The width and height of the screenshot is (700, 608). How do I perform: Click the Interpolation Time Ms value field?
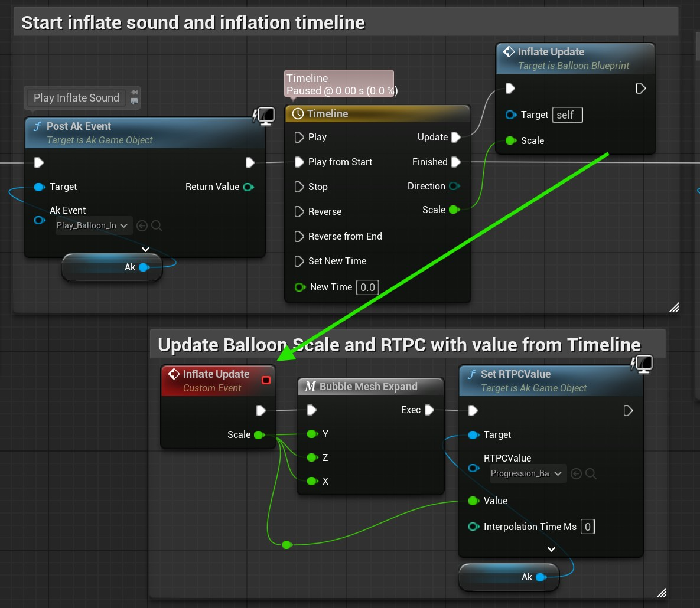[x=587, y=527]
